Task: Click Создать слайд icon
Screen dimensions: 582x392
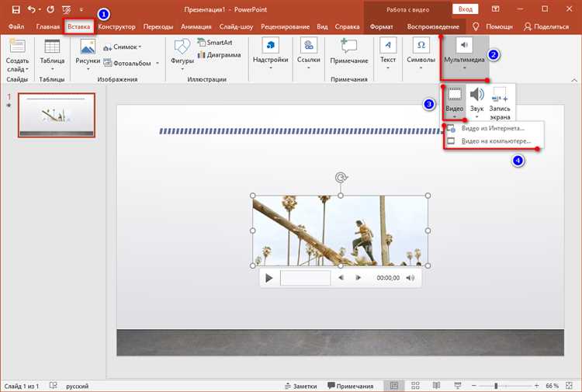Action: pos(17,47)
